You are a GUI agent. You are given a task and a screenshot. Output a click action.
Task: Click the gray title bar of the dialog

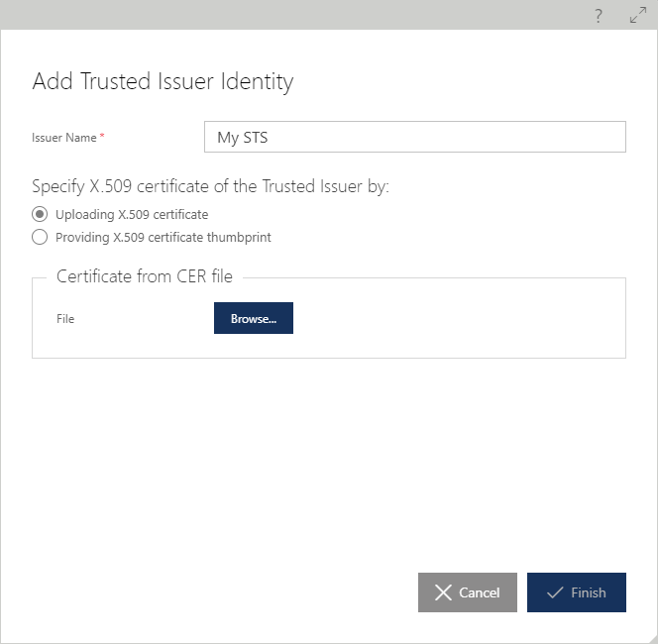click(293, 15)
